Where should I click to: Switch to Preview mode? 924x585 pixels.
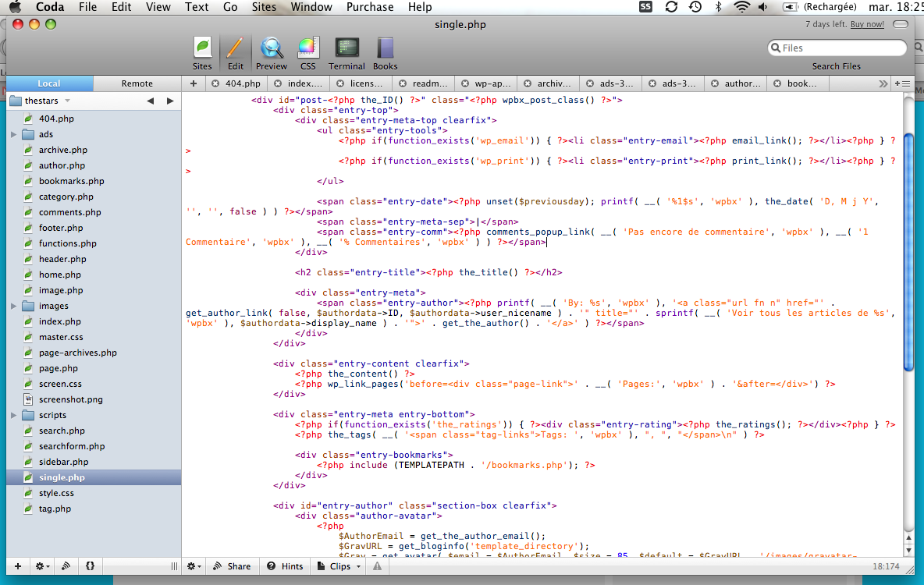click(x=271, y=53)
